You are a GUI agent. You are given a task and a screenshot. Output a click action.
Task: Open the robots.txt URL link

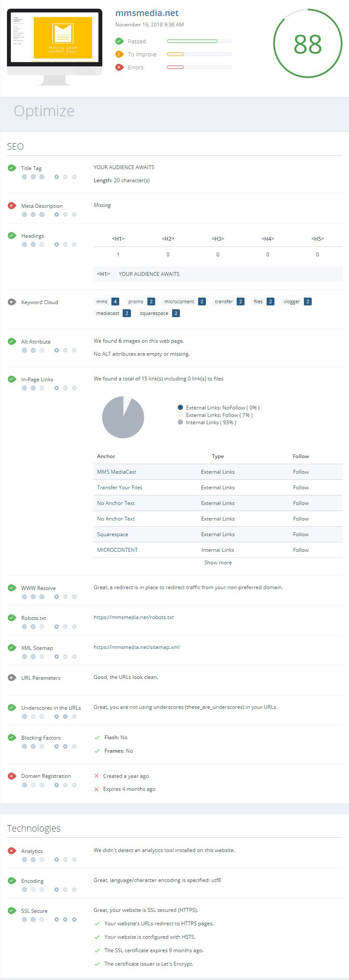coord(134,617)
